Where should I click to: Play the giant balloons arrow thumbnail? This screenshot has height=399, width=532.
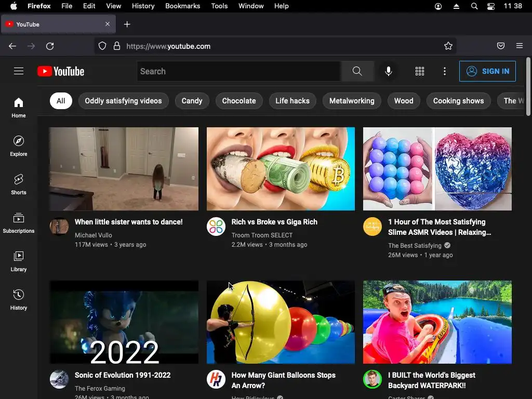281,322
